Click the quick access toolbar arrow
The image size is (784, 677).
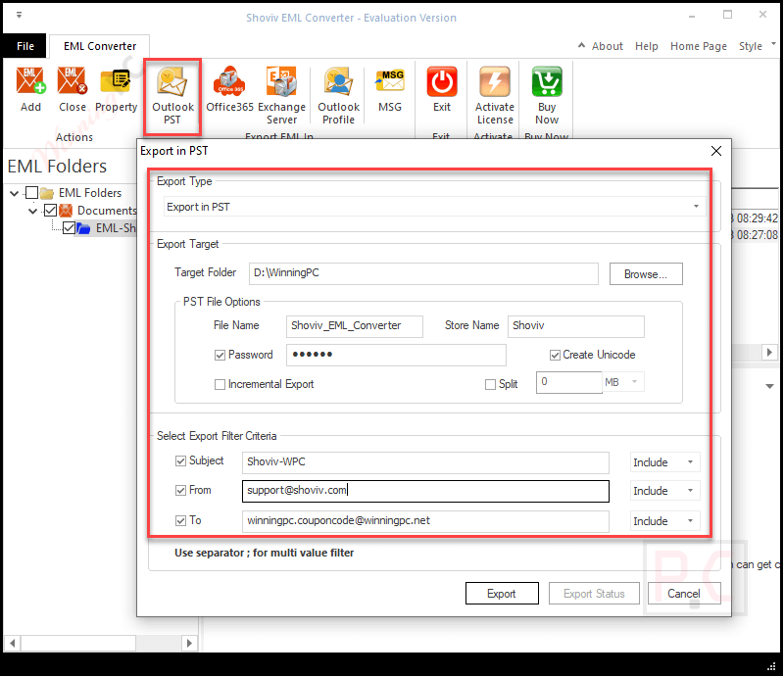point(19,15)
